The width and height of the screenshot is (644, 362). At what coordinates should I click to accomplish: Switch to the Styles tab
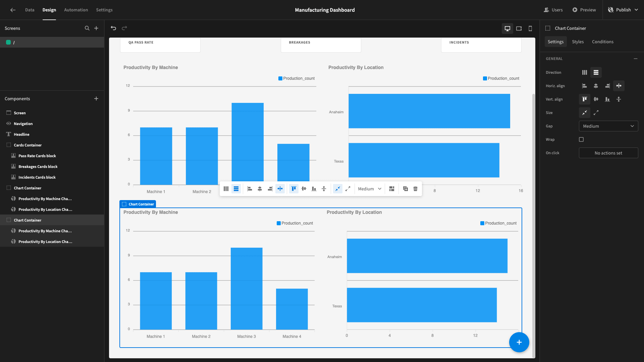tap(578, 42)
